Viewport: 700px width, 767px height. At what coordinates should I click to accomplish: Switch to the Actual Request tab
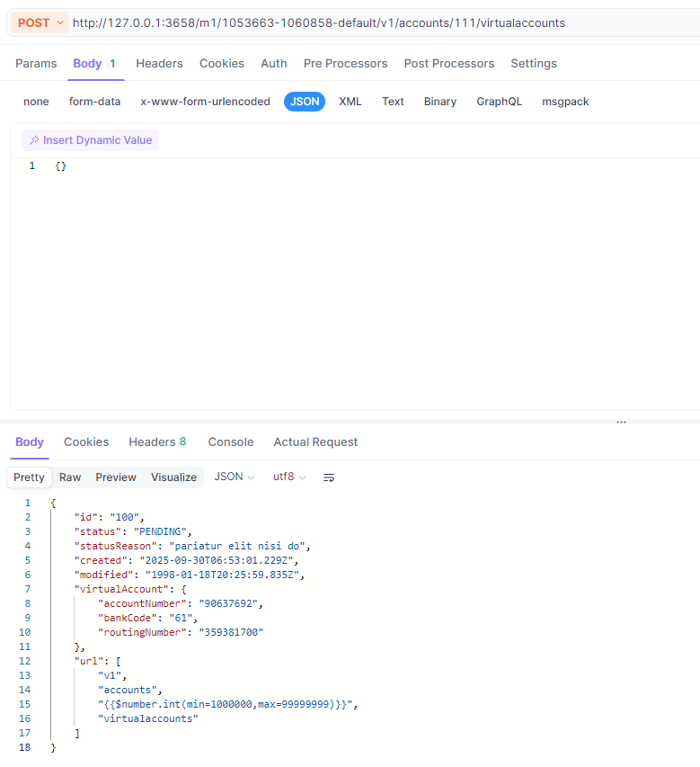point(315,442)
